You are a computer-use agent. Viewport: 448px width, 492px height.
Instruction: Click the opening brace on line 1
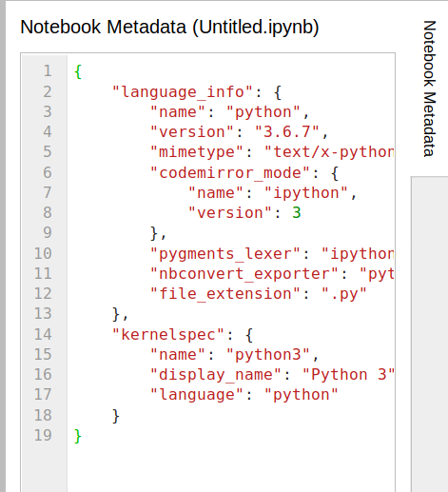(78, 71)
